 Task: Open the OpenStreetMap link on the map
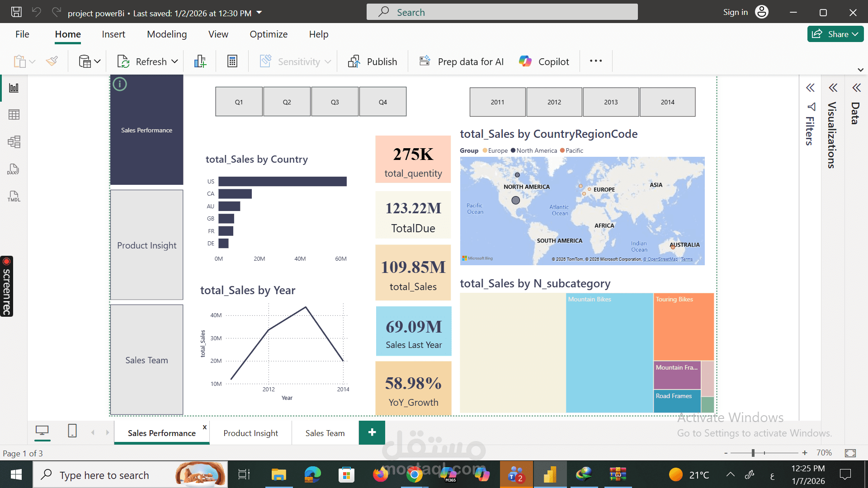[x=662, y=259]
